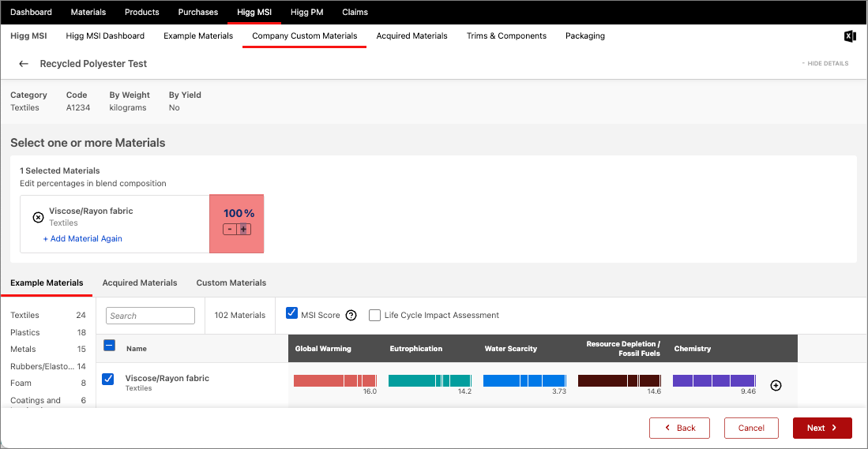The width and height of the screenshot is (868, 449).
Task: Open the Dashboard menu
Action: [x=32, y=12]
